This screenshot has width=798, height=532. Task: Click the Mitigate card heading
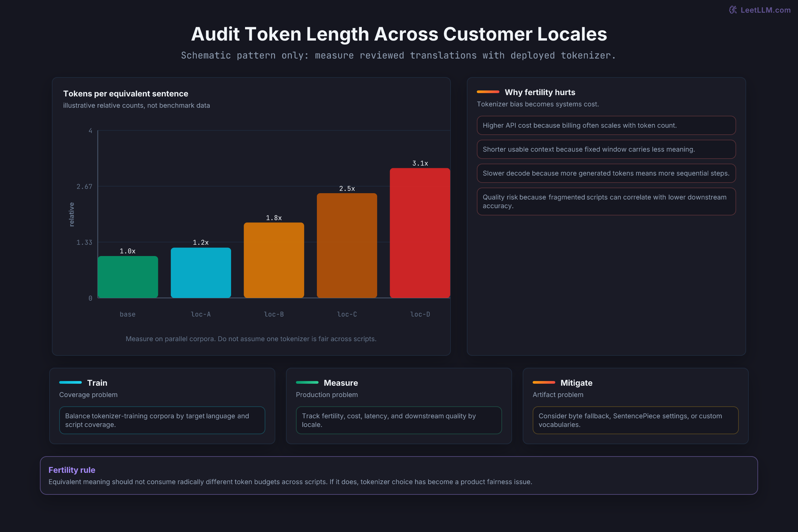pos(576,383)
